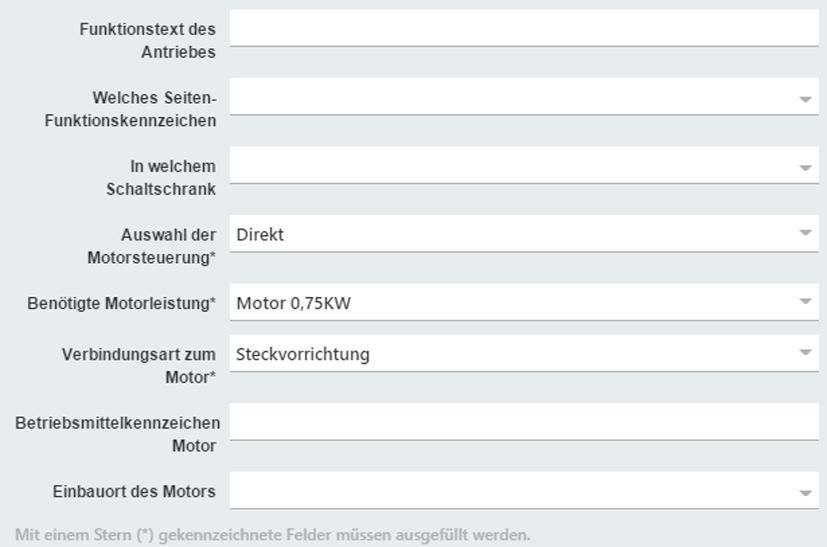The height and width of the screenshot is (547, 827).
Task: Click the "Betriebsmittelkennzeichen Motor" label
Action: [x=118, y=434]
